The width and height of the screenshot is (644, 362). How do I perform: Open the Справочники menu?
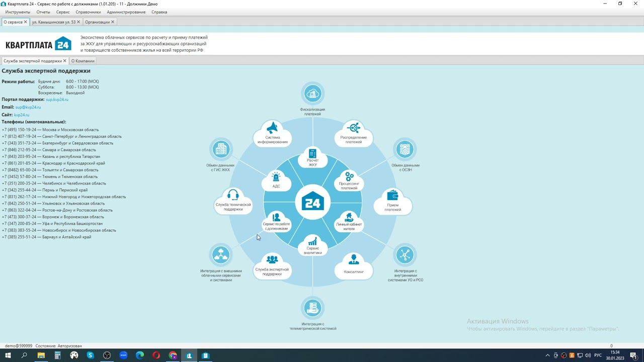pyautogui.click(x=88, y=12)
